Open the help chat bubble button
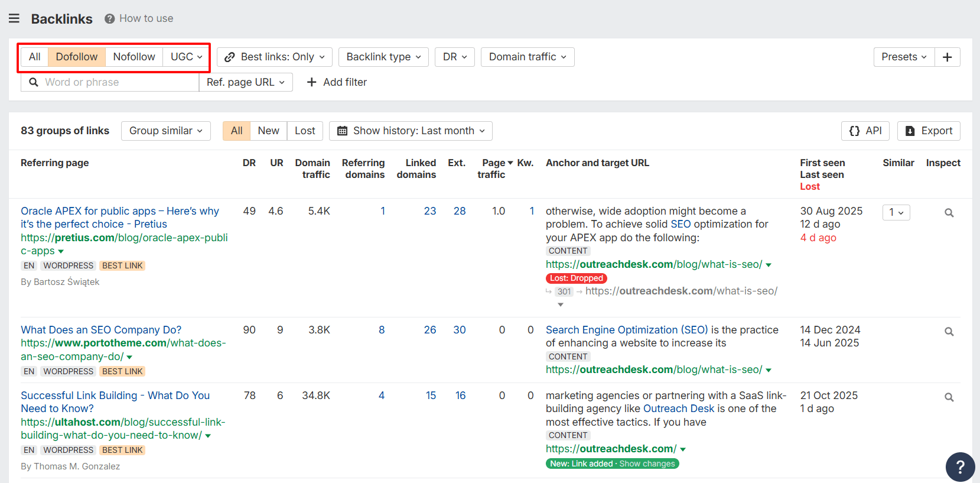 pos(961,467)
